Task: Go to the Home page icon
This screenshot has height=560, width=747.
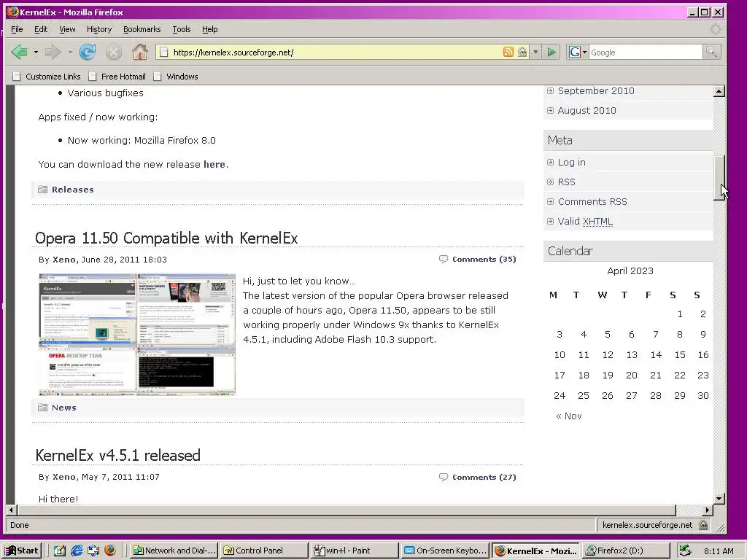Action: coord(139,52)
